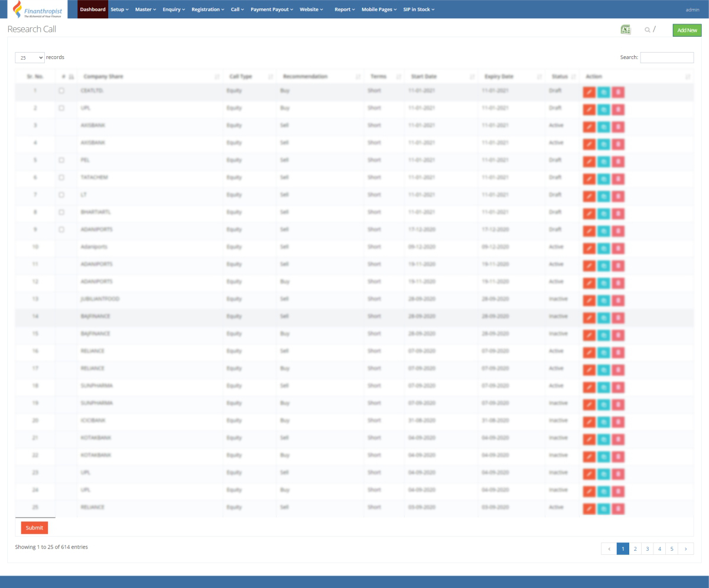Click the previous page arrow
Viewport: 709px width, 588px height.
point(609,548)
